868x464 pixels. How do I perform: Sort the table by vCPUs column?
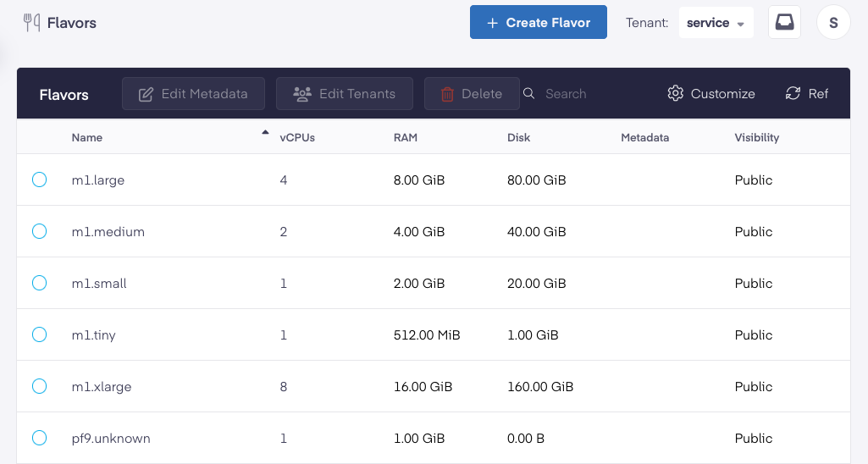click(297, 137)
